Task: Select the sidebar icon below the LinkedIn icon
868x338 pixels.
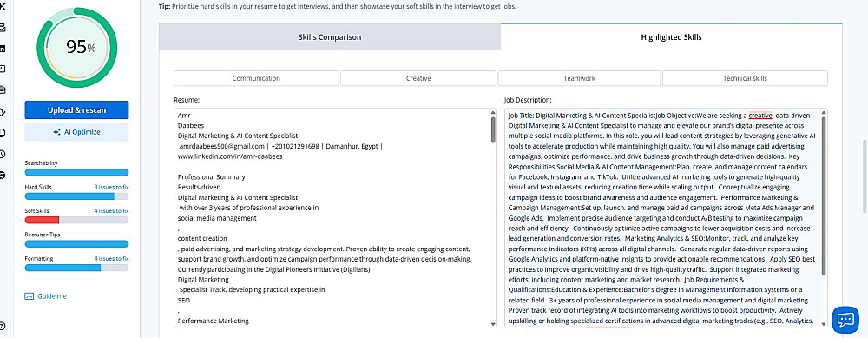Action: 3,70
